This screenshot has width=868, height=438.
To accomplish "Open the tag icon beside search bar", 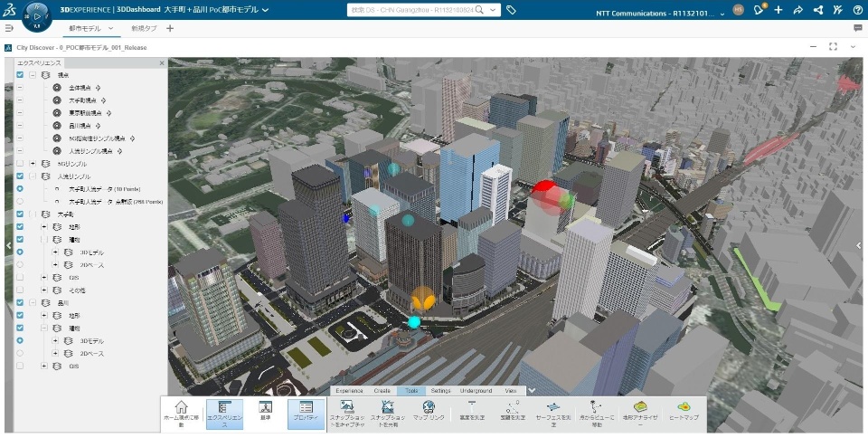I will 511,10.
